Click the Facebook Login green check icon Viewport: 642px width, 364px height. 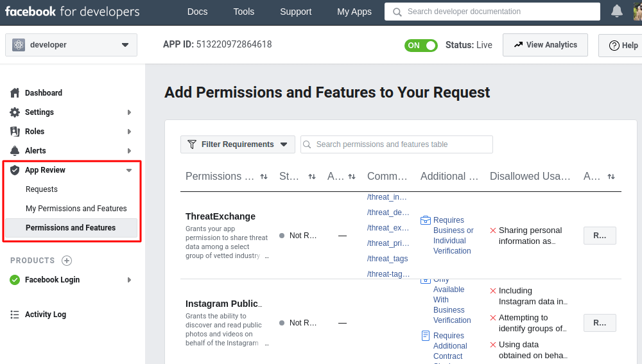(15, 280)
